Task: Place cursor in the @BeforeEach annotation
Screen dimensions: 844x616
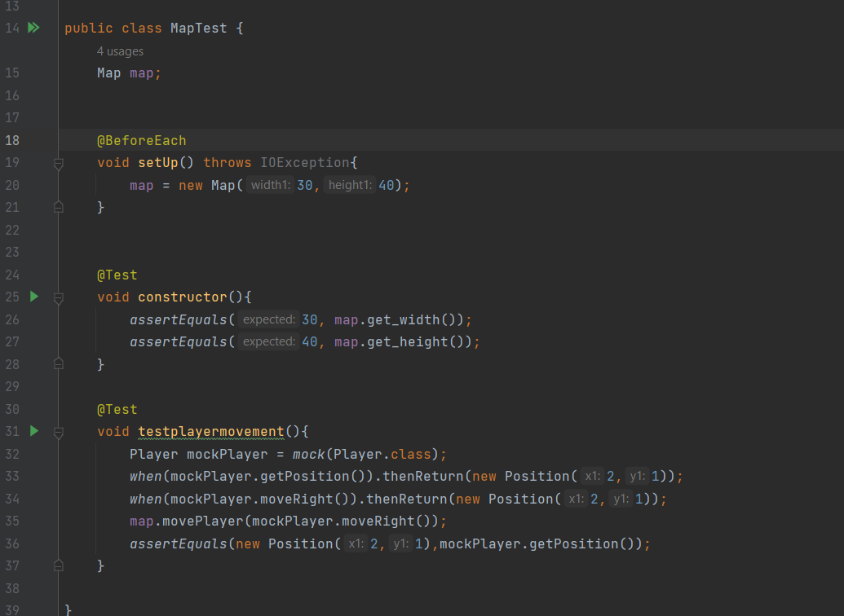Action: pyautogui.click(x=142, y=139)
